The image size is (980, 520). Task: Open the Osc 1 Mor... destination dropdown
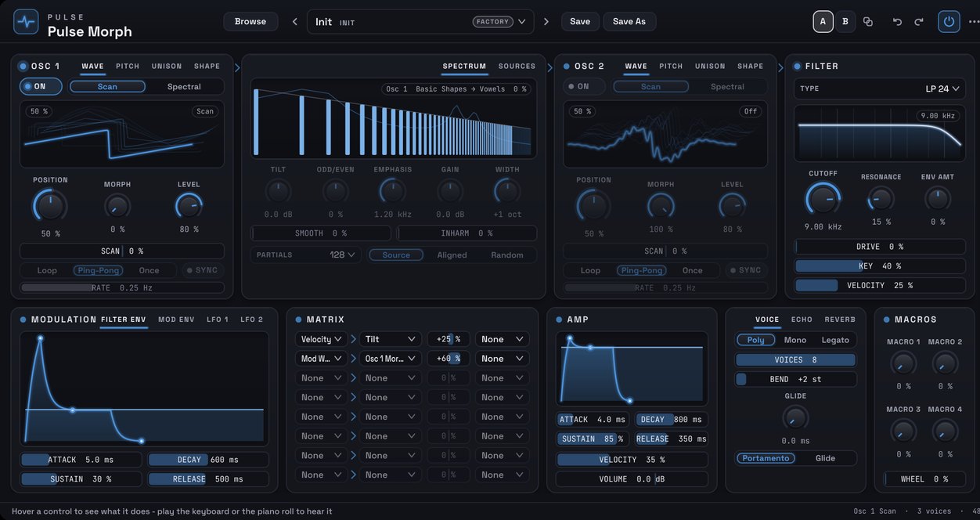391,359
